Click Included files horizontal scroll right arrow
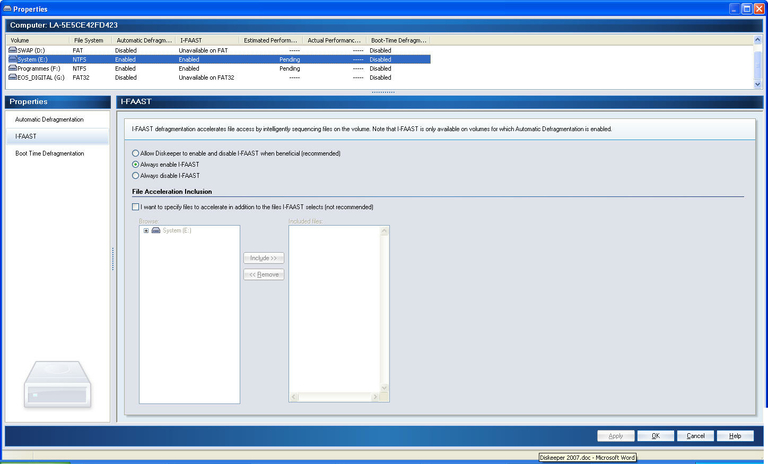 375,397
